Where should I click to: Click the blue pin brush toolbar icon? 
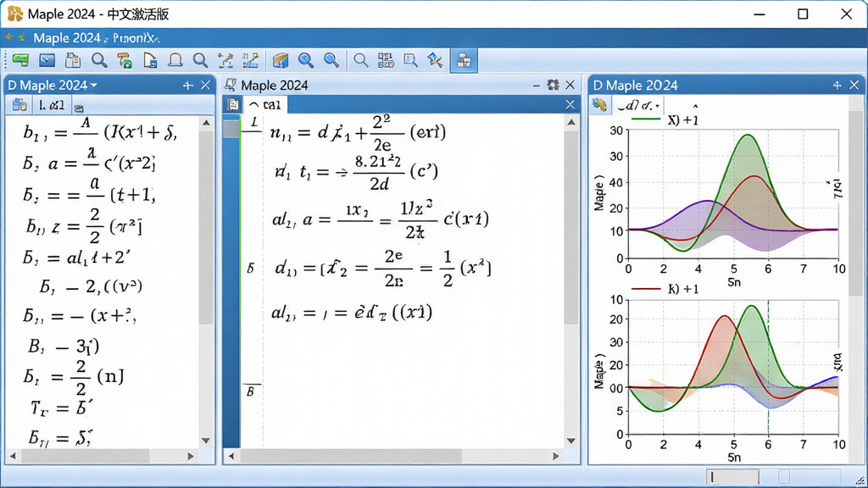pyautogui.click(x=435, y=60)
